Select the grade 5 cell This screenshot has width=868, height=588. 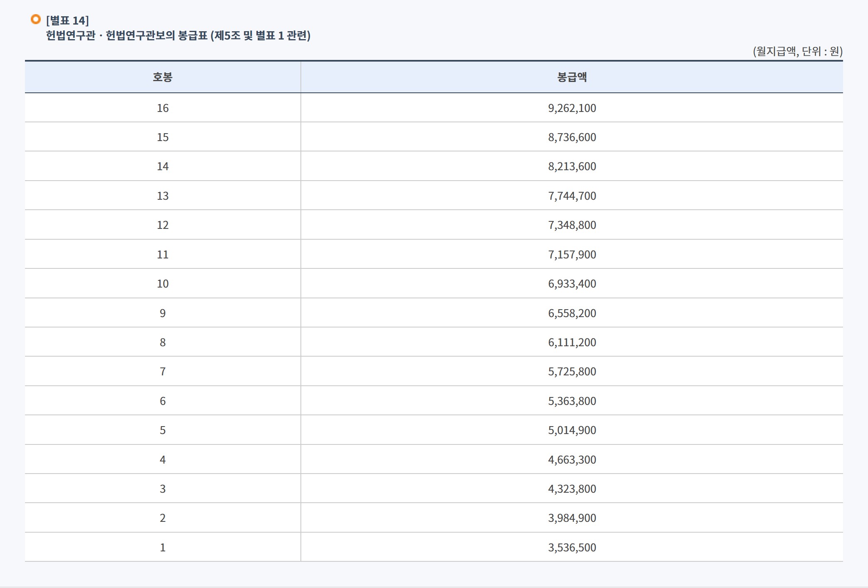coord(162,430)
